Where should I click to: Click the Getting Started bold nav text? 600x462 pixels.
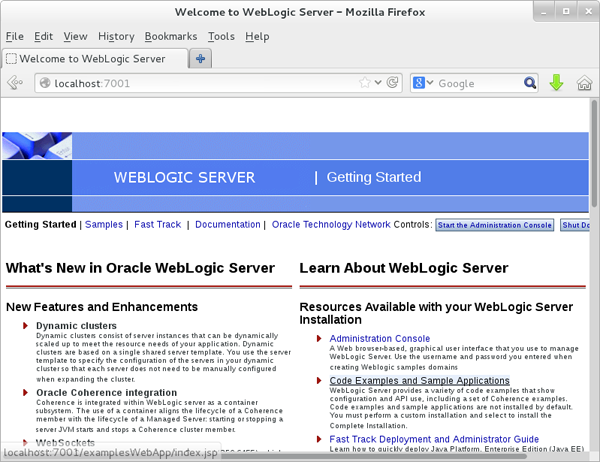point(40,224)
